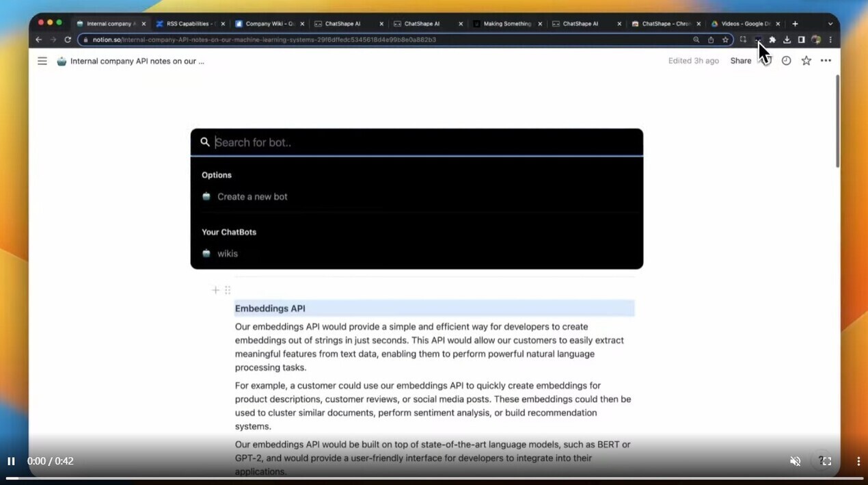Click the video progress bar
868x485 pixels.
point(434,478)
